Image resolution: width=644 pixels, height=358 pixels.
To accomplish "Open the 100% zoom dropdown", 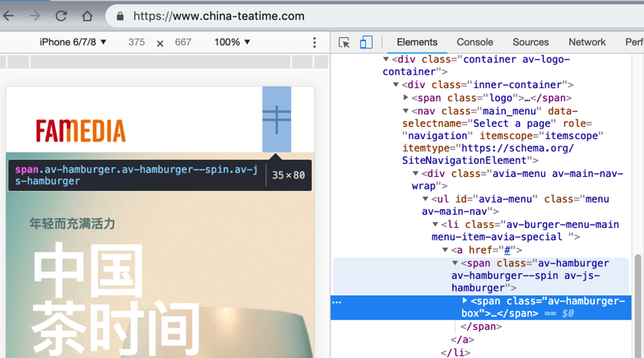I will click(x=232, y=42).
